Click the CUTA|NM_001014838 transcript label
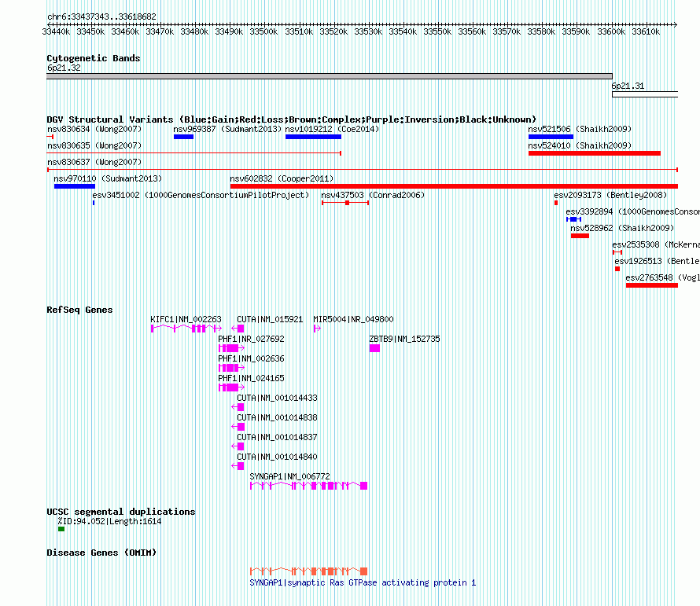The height and width of the screenshot is (606, 700). tap(277, 417)
